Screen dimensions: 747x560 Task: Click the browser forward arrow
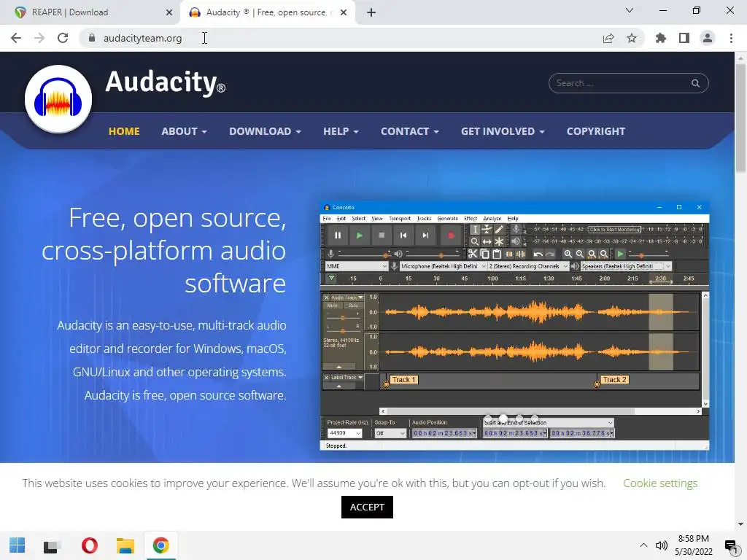[39, 38]
